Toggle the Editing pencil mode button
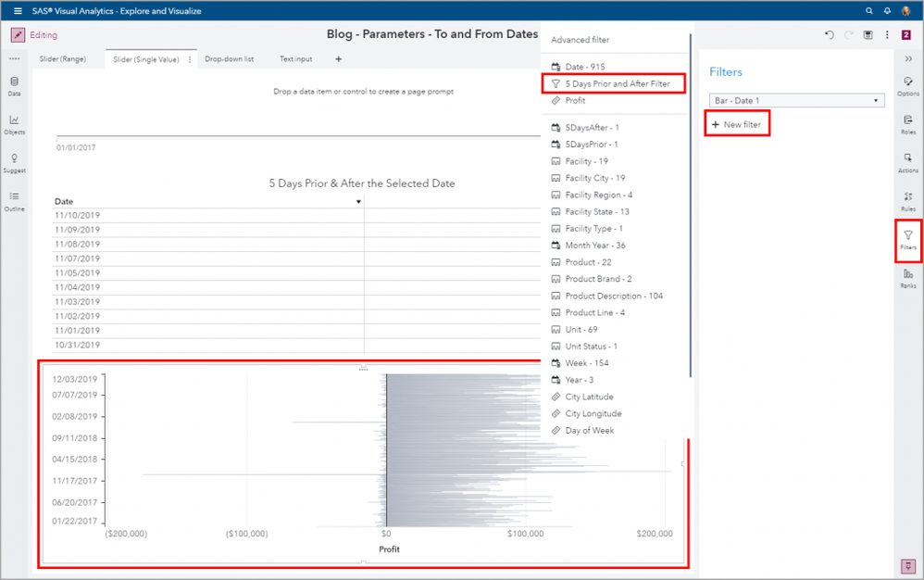This screenshot has width=924, height=580. (18, 35)
